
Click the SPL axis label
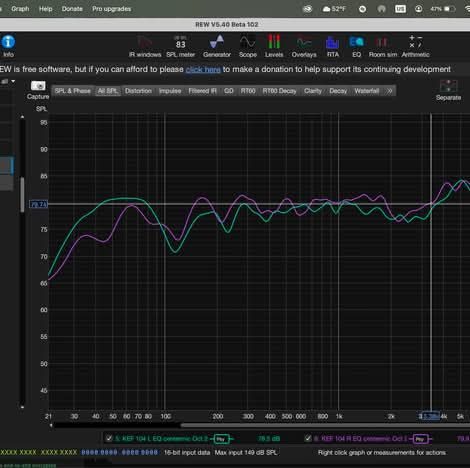pyautogui.click(x=41, y=109)
